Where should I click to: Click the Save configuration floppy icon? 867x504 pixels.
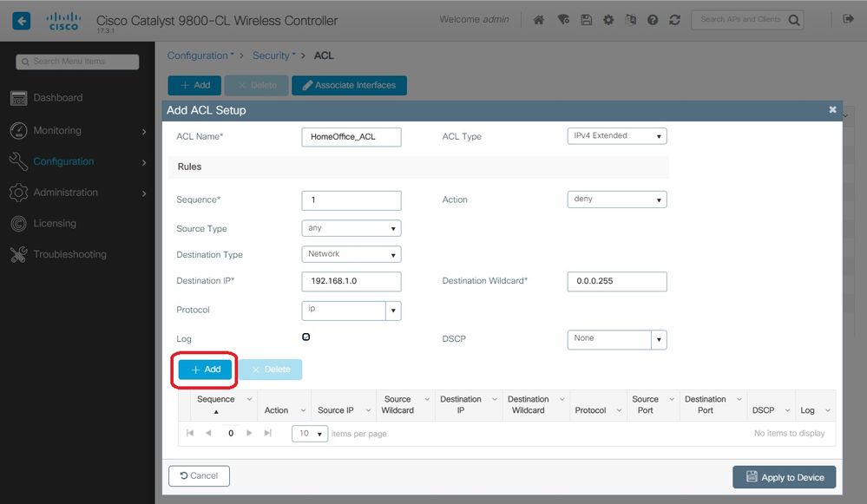[x=586, y=20]
